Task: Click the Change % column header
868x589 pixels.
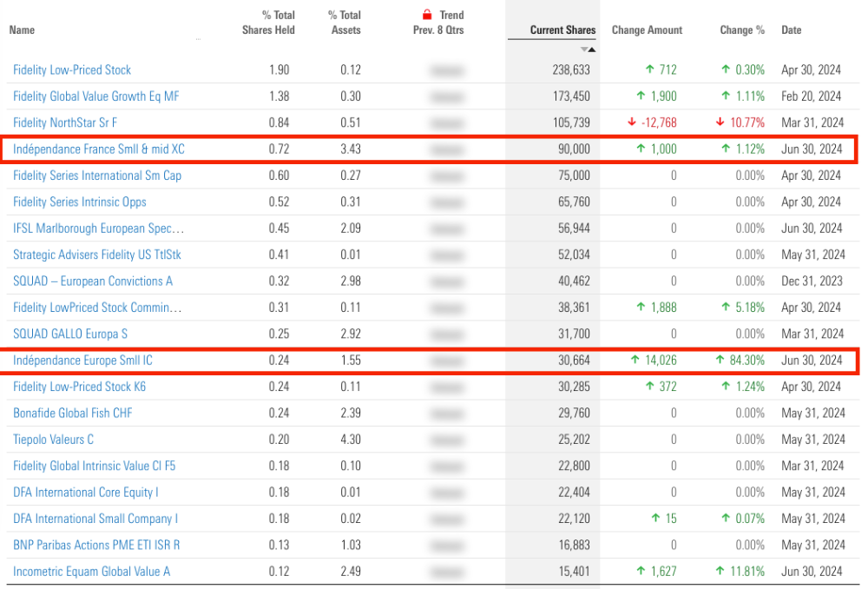Action: [742, 30]
